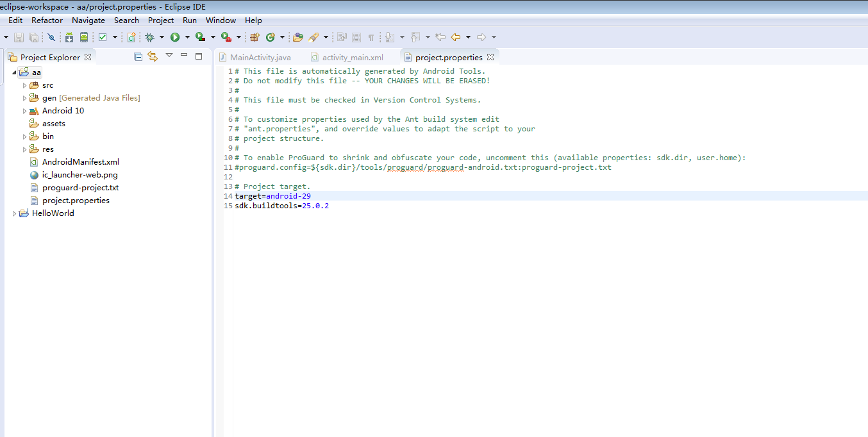Open the Android SDK Manager icon

69,37
